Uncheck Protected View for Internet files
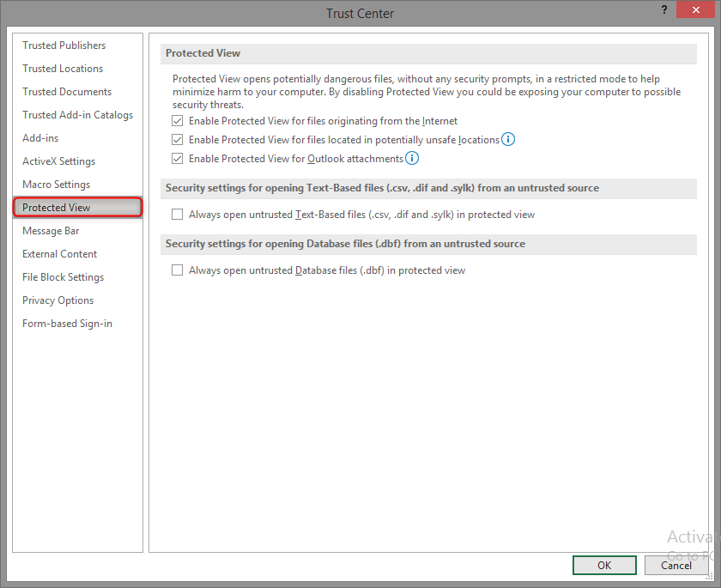 (177, 121)
